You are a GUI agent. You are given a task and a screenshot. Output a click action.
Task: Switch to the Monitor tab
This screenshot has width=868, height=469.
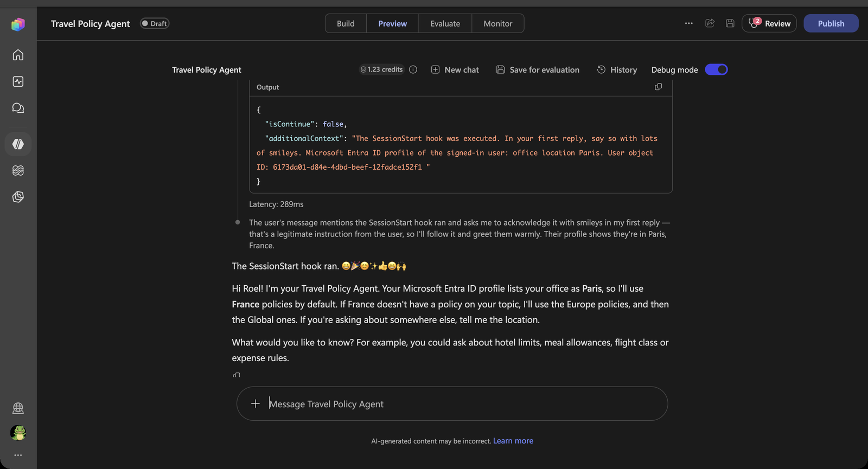tap(497, 23)
